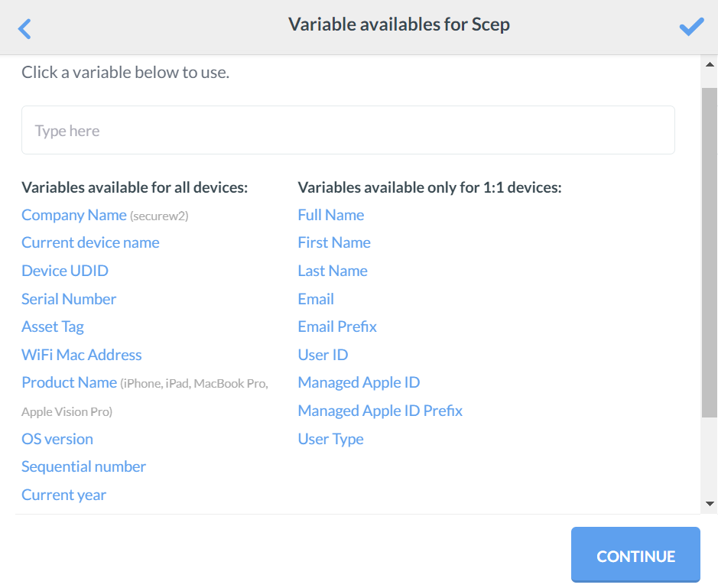Select the Company Name variable
The image size is (718, 588).
(x=74, y=215)
